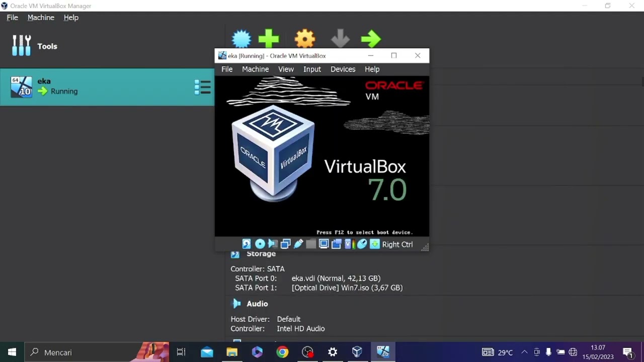Click Win7.iso optical drive entry
This screenshot has width=644, height=362.
[x=347, y=288]
